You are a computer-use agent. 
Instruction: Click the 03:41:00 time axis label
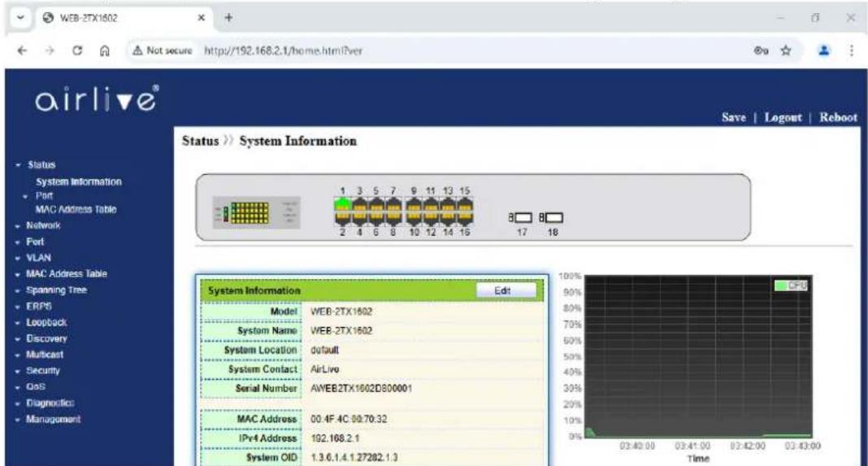tap(692, 446)
